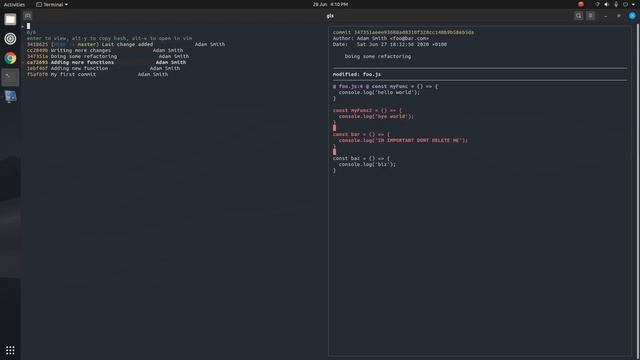This screenshot has width=640, height=360.
Task: Close the terminal window with blue button
Action: [632, 16]
